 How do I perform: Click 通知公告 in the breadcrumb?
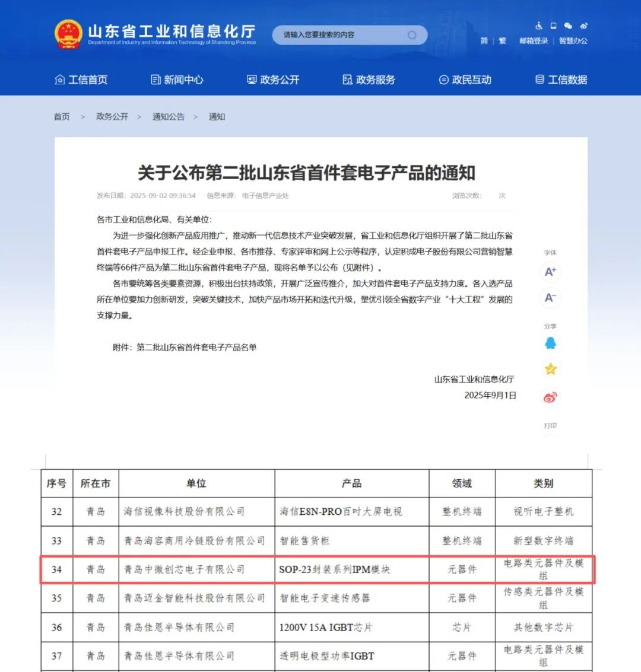(x=168, y=117)
